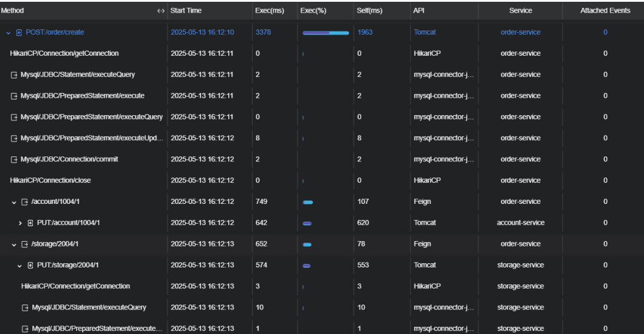The width and height of the screenshot is (644, 334).
Task: Click the account-service cell
Action: 521,222
